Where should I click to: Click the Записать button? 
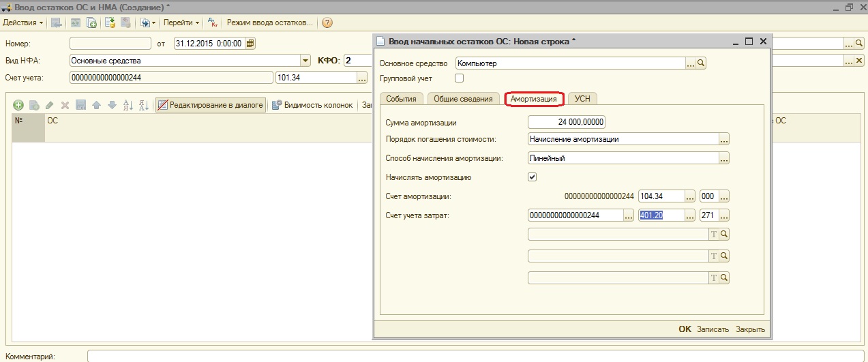click(713, 329)
